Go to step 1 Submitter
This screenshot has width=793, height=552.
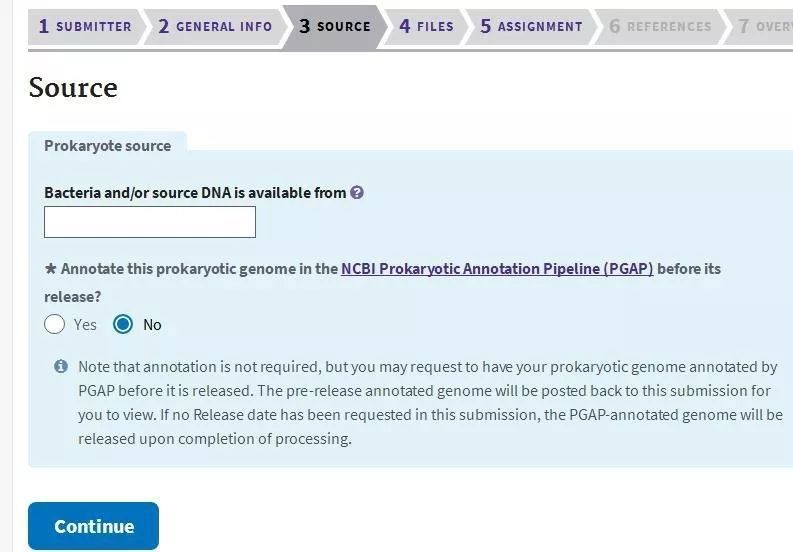point(85,26)
